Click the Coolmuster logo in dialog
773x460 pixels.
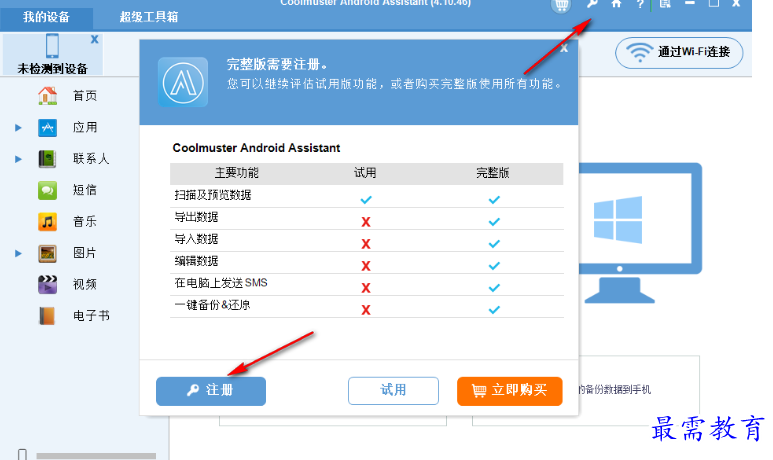point(183,82)
